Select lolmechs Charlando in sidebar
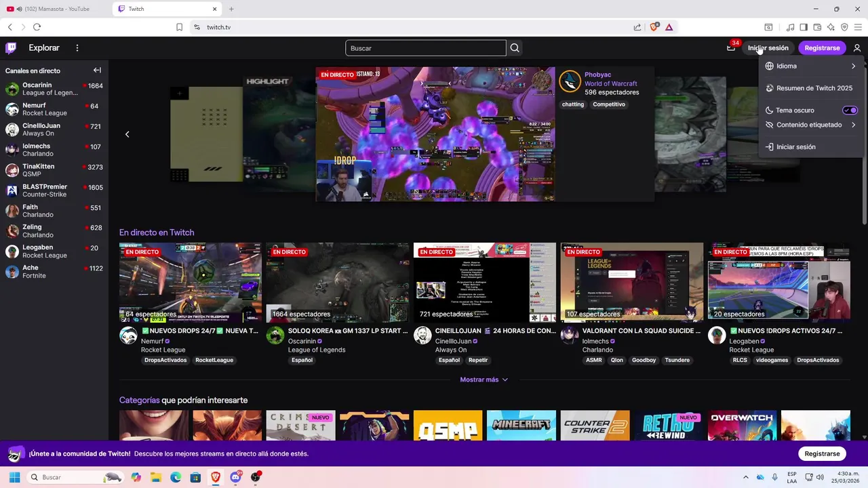 point(54,150)
